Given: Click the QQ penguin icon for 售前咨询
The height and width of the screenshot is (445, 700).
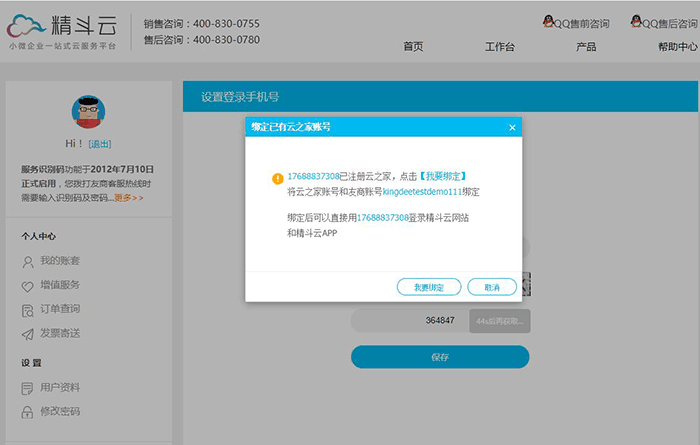Looking at the screenshot, I should [x=548, y=21].
